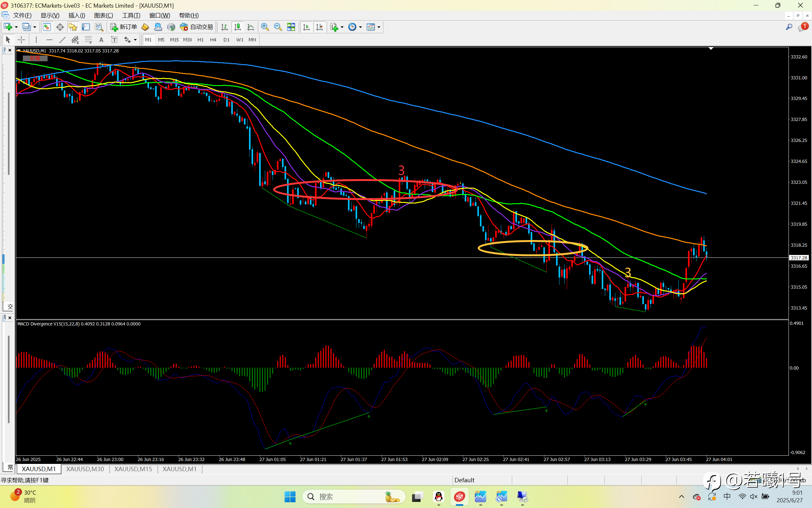Open a new chart window

8,27
